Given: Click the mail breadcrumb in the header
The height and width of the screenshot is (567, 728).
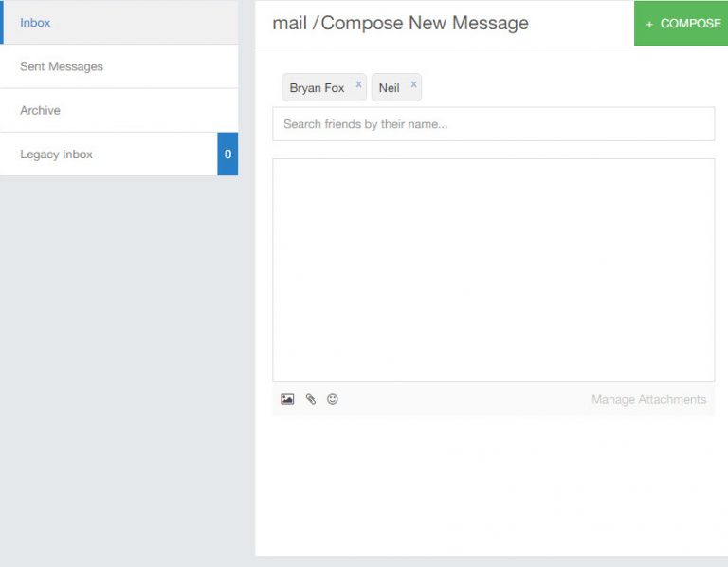Looking at the screenshot, I should [x=290, y=23].
